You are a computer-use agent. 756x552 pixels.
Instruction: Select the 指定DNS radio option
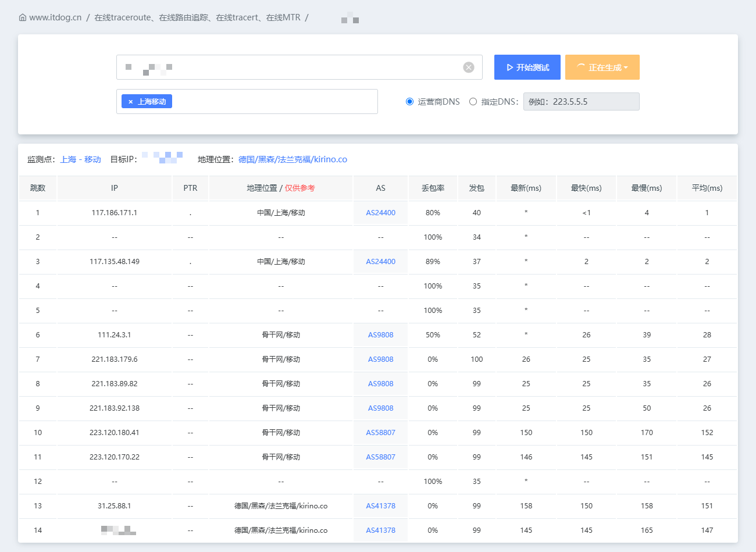click(473, 102)
